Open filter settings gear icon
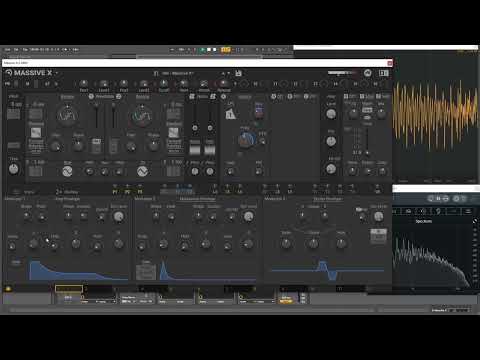 click(x=224, y=97)
